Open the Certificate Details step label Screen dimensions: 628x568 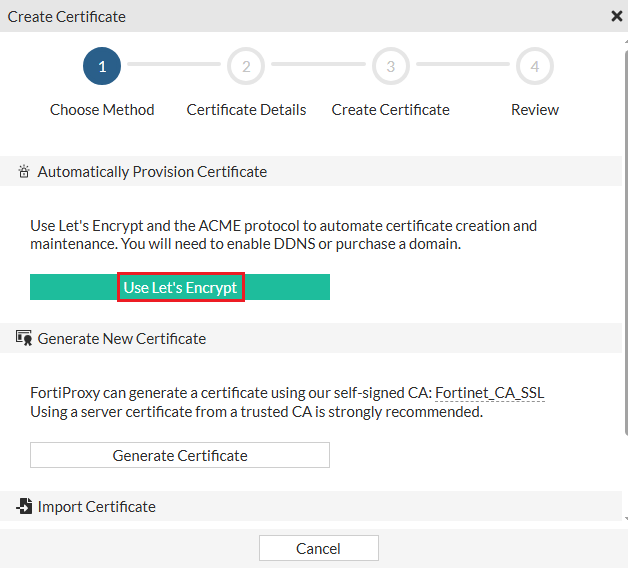[246, 110]
